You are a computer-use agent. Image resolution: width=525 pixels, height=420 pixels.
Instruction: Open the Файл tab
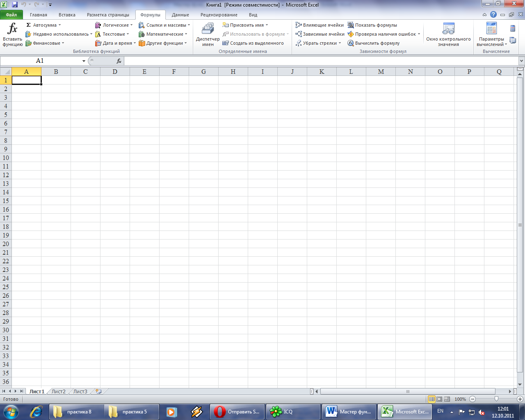pos(11,15)
